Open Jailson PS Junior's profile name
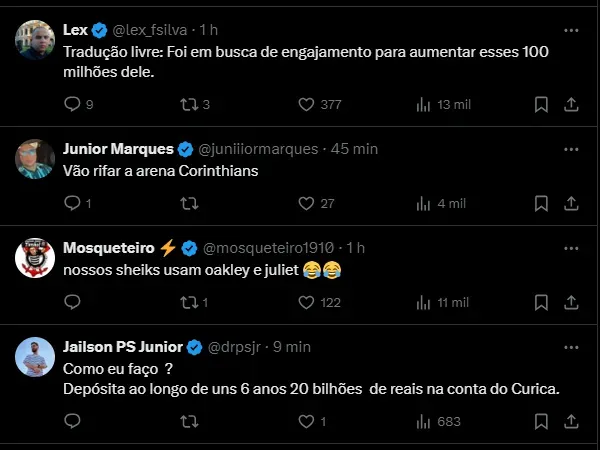The image size is (600, 450). click(x=123, y=347)
